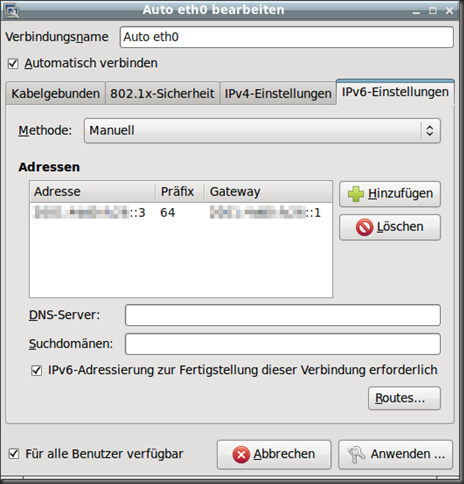Click the DNS-Server input field
Screen dimensions: 464x484
click(283, 315)
